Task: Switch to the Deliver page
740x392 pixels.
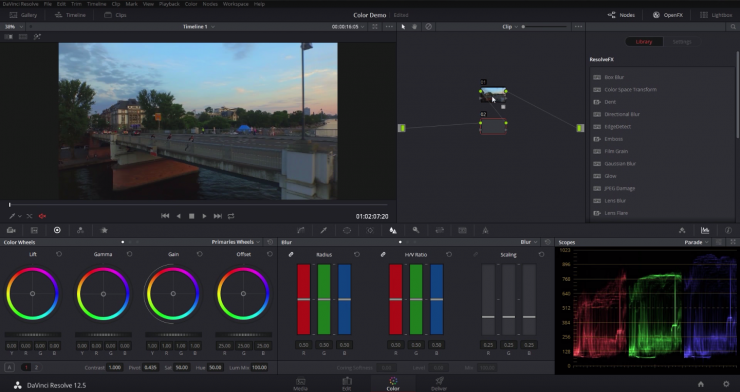Action: click(x=439, y=384)
